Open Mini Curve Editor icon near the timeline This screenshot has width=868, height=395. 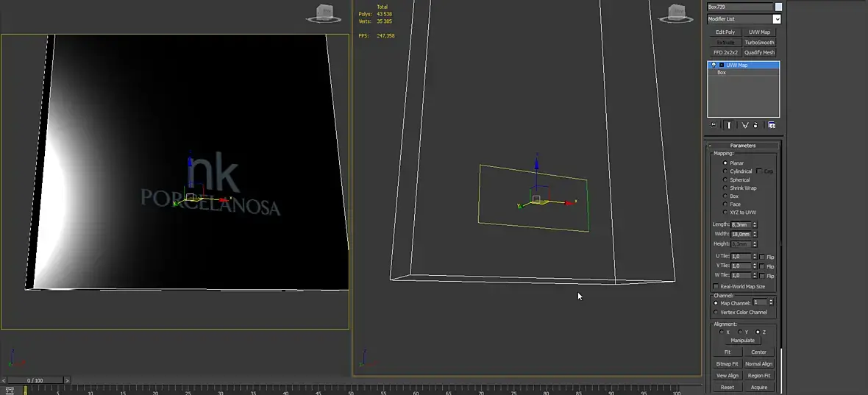pos(10,391)
